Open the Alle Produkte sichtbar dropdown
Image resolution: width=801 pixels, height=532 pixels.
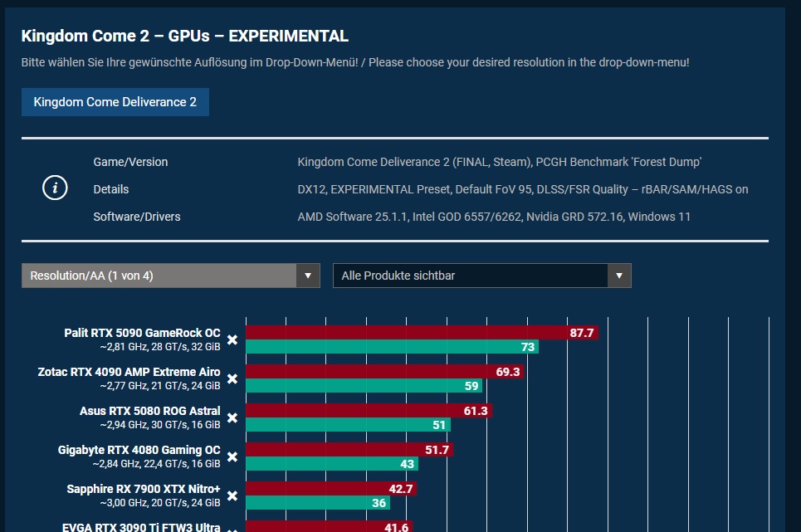481,276
